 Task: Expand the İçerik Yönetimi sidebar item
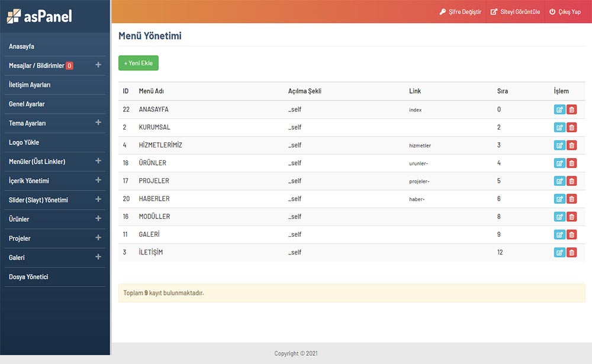coord(98,180)
